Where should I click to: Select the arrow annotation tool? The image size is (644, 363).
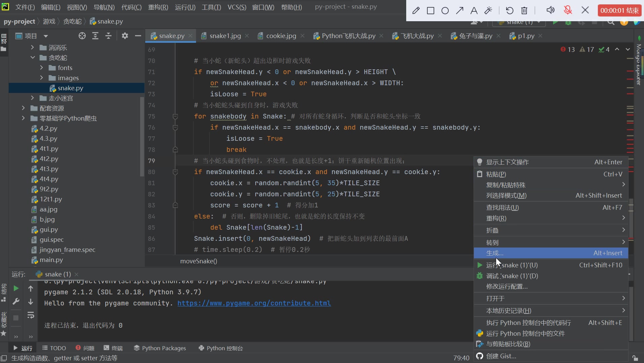pos(459,11)
